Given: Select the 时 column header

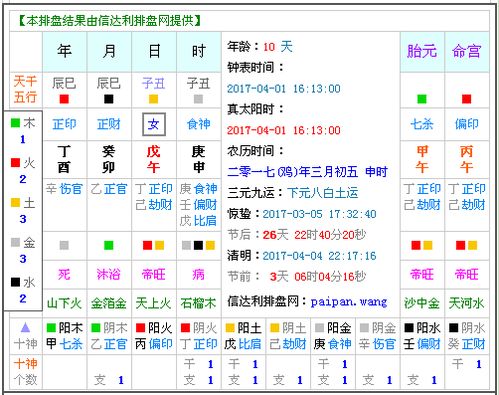Looking at the screenshot, I should coord(198,52).
